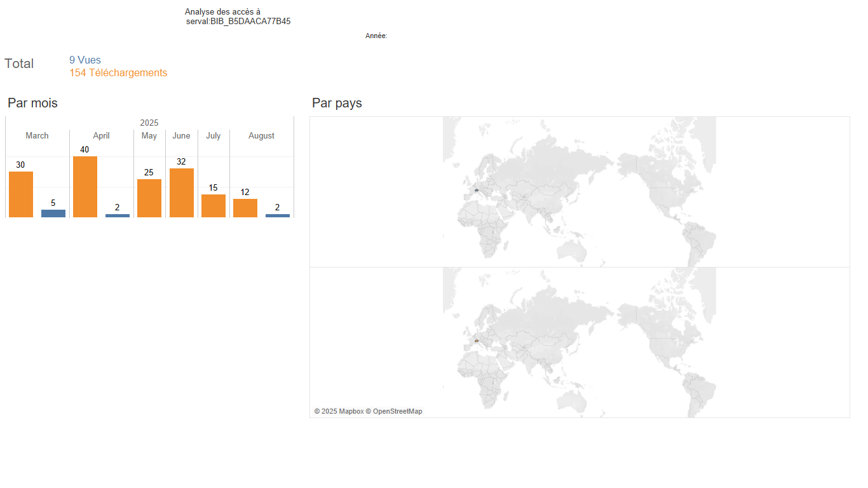Select the April month column header
The width and height of the screenshot is (868, 488).
pyautogui.click(x=101, y=135)
